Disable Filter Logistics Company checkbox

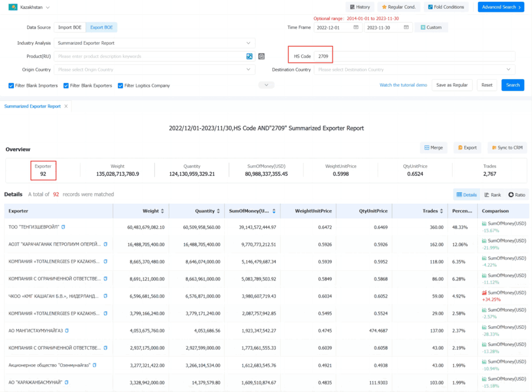click(120, 86)
